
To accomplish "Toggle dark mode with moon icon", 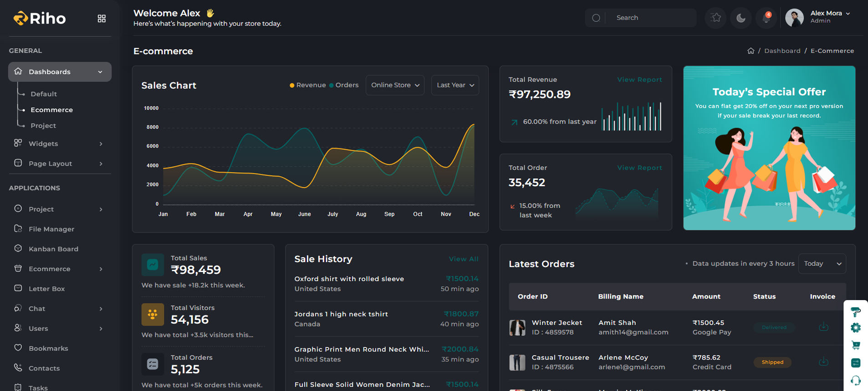I will pyautogui.click(x=741, y=18).
